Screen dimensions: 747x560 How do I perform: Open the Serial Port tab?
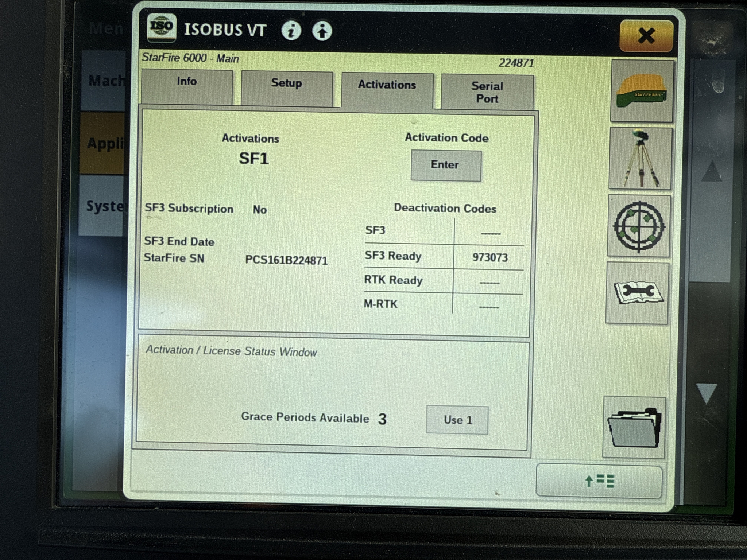pos(487,92)
